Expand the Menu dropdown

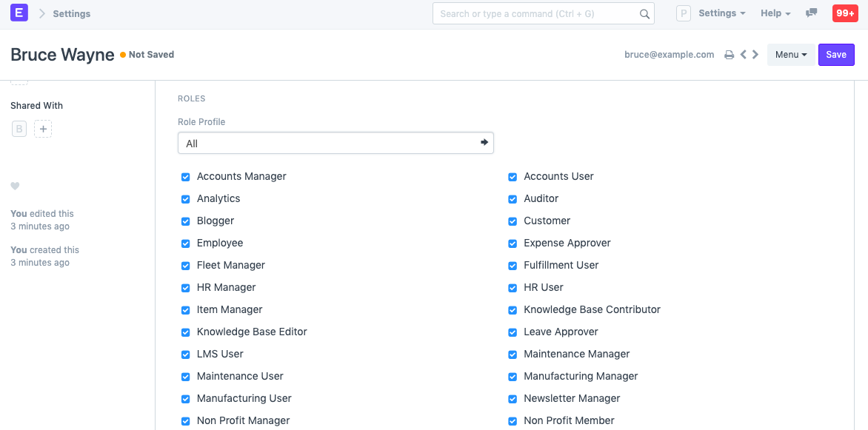click(790, 54)
